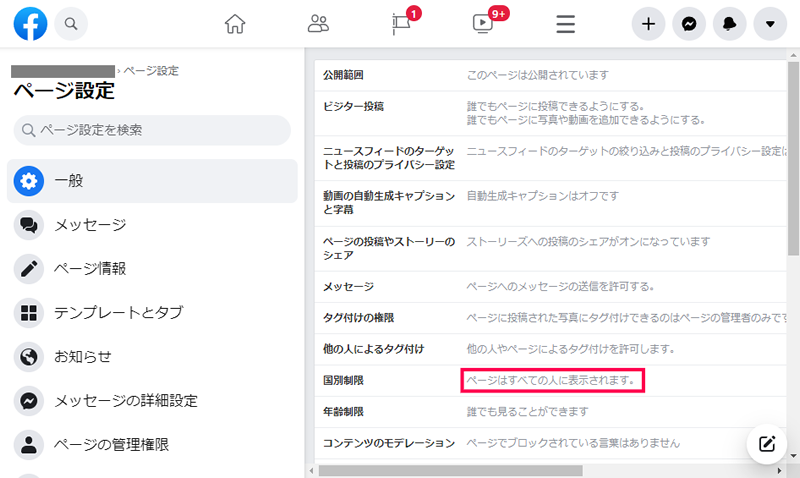Click the messenger icon for メッセージの詳細設定
The height and width of the screenshot is (478, 800).
point(29,400)
